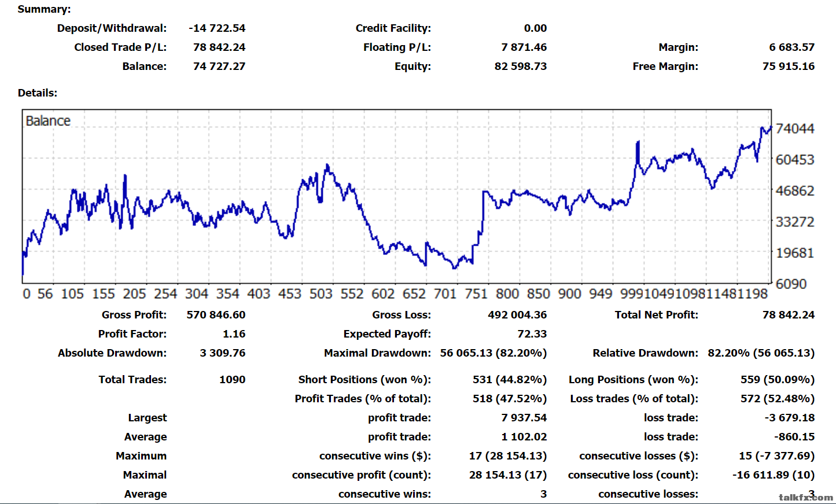Click the Deposit/Withdrawal value -14 722.54

click(x=217, y=28)
